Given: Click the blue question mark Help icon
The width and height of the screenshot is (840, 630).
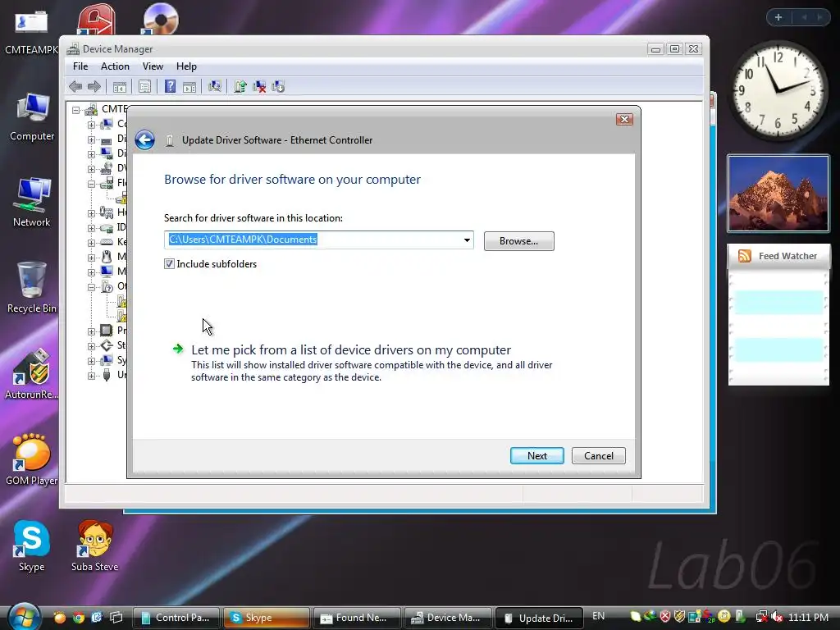Looking at the screenshot, I should [171, 86].
